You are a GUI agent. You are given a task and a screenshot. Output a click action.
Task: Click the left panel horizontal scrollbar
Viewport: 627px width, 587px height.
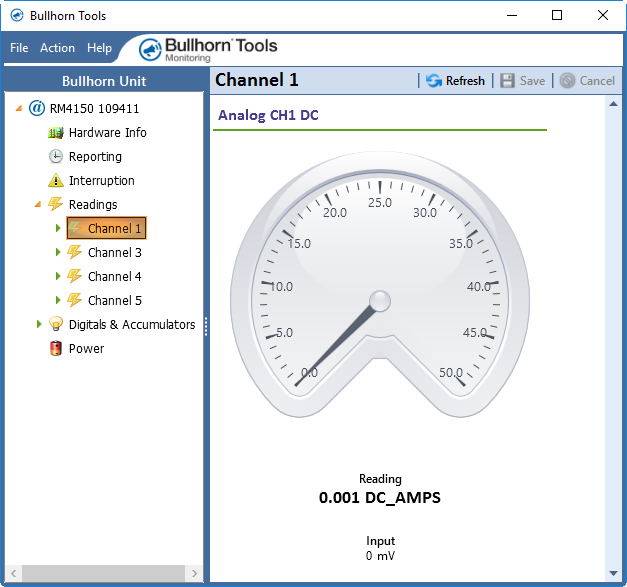pos(100,573)
